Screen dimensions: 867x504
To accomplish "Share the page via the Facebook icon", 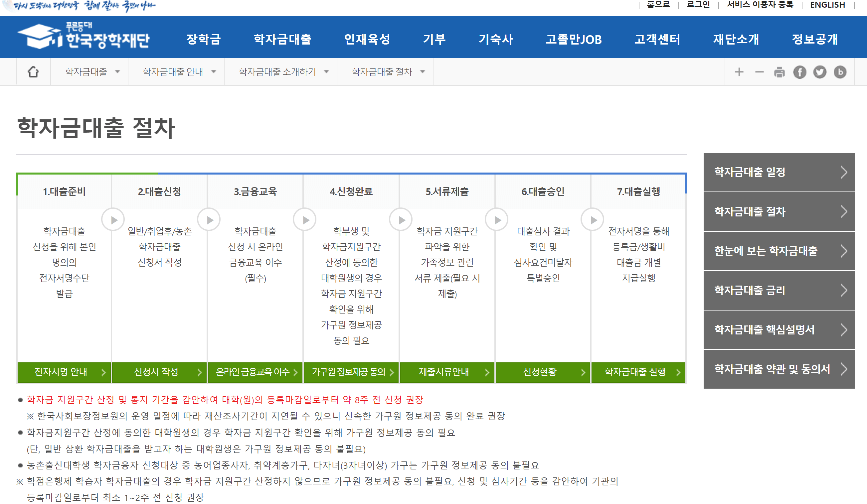I will point(799,71).
